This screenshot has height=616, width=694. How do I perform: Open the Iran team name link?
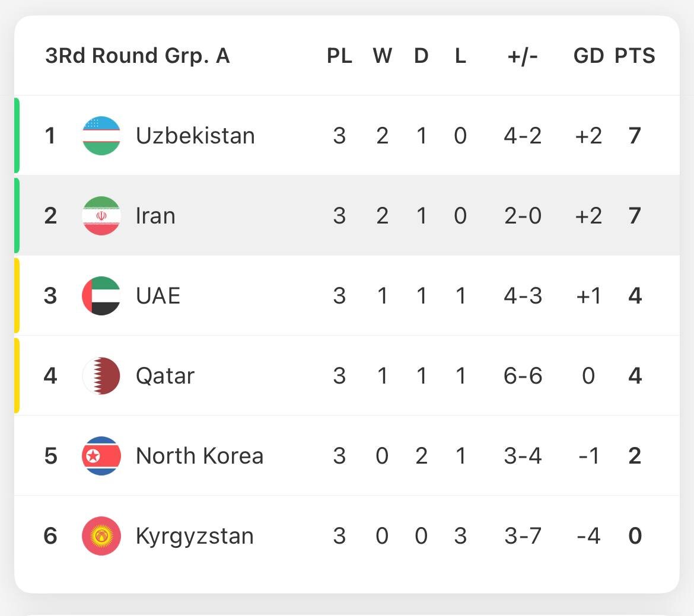tap(155, 216)
